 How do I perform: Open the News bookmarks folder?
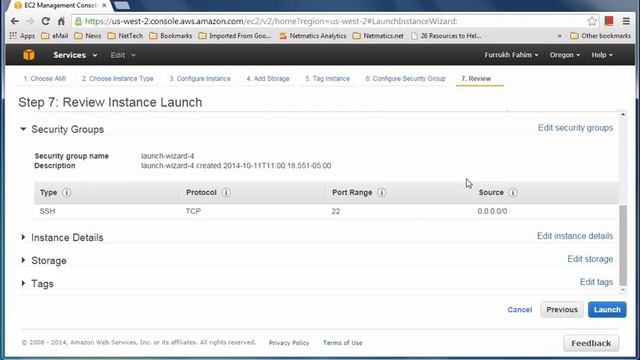click(x=88, y=36)
